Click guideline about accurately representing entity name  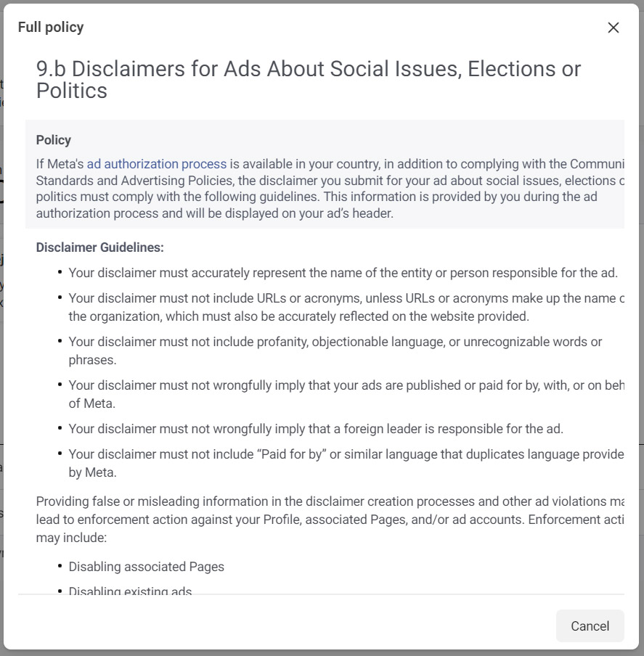pyautogui.click(x=343, y=273)
